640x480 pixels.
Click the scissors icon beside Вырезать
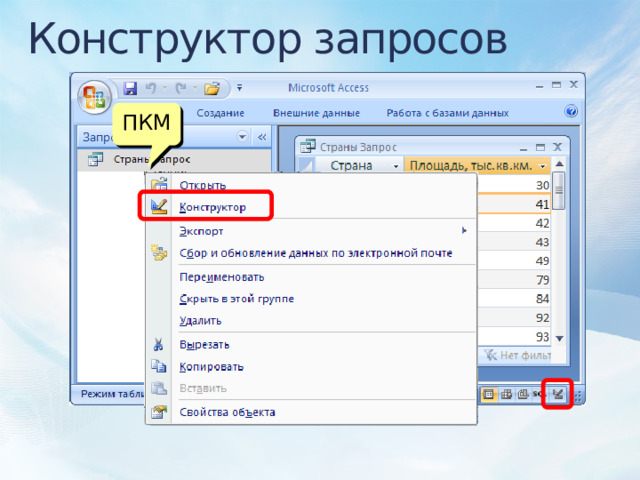point(158,344)
